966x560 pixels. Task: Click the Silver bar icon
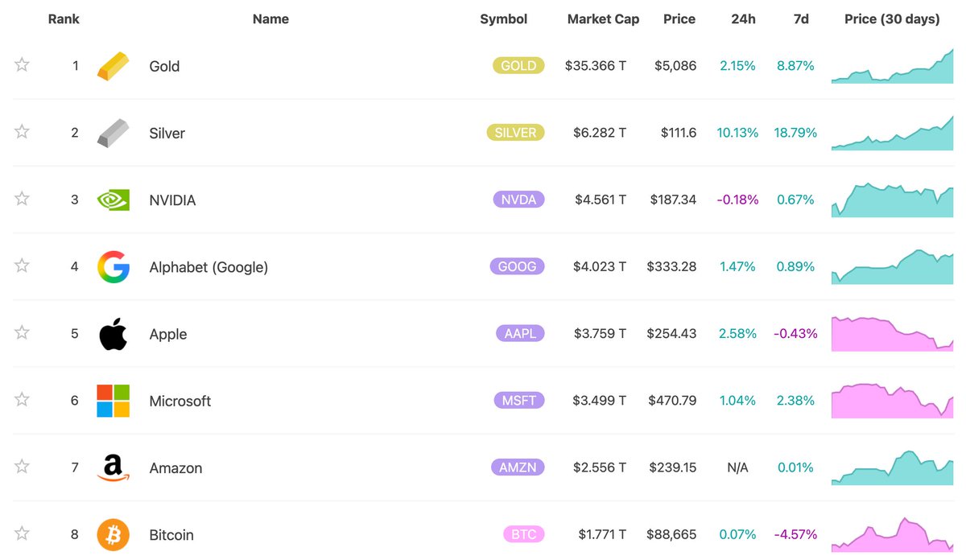coord(113,133)
